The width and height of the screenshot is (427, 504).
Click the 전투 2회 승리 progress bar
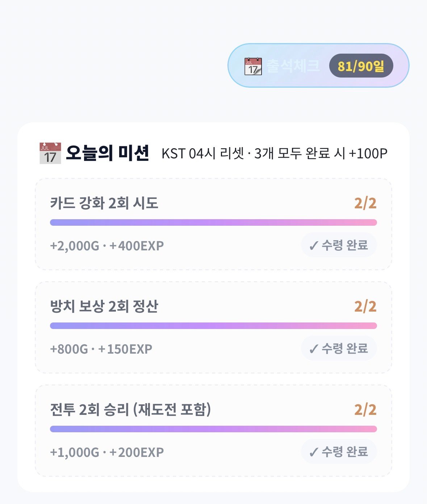pyautogui.click(x=213, y=429)
